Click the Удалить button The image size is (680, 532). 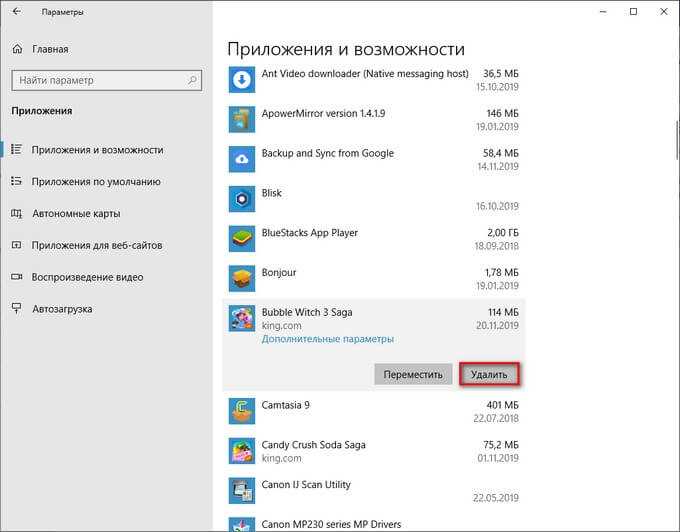pos(489,374)
